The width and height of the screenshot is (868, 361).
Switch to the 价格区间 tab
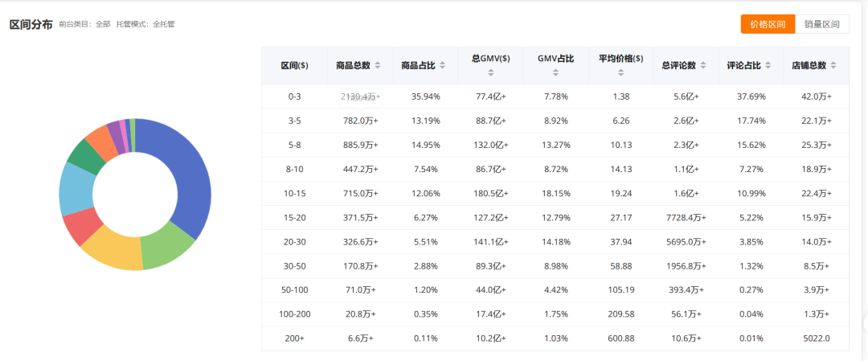point(768,24)
